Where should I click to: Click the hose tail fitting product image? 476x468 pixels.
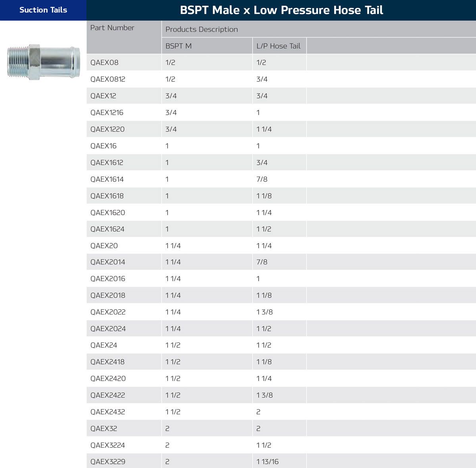tap(43, 62)
